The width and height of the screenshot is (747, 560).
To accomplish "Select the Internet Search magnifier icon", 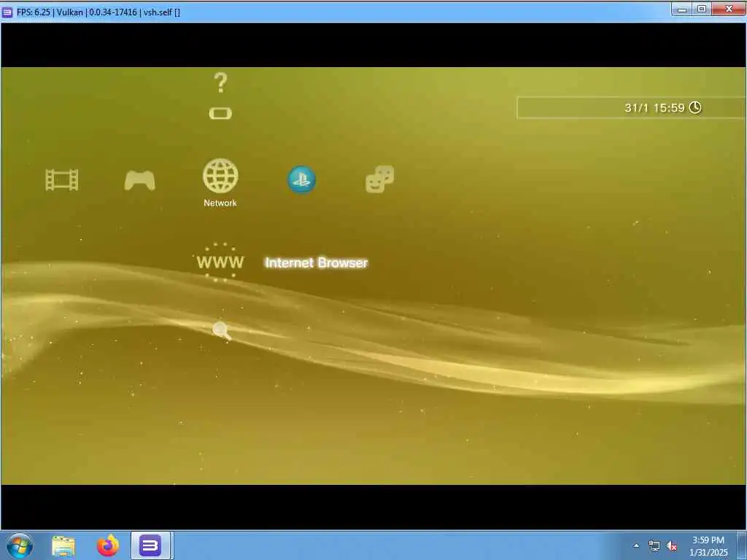I will 222,330.
